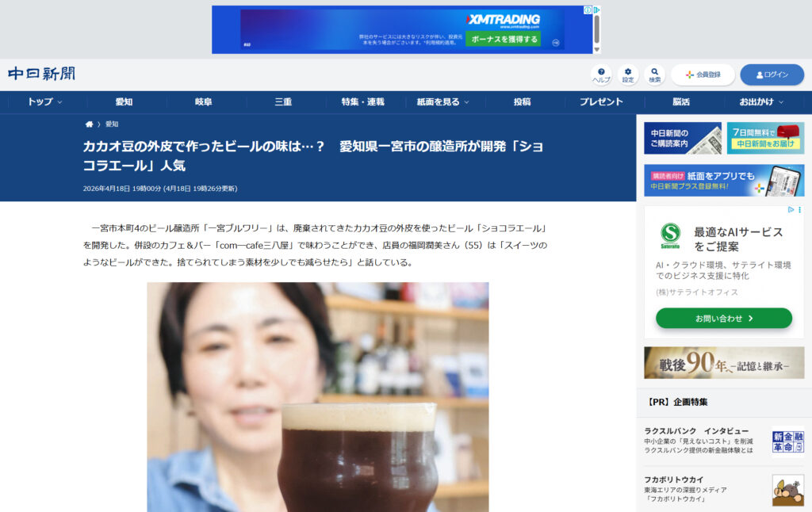Click the フカボリトウカイ mascot thumbnail
This screenshot has width=812, height=512.
[x=787, y=490]
